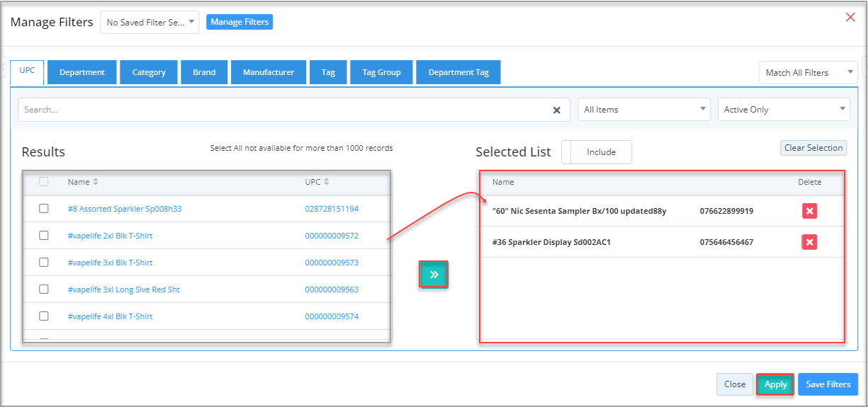Switch to the Department tab
Image resolution: width=868 pixels, height=407 pixels.
(82, 72)
